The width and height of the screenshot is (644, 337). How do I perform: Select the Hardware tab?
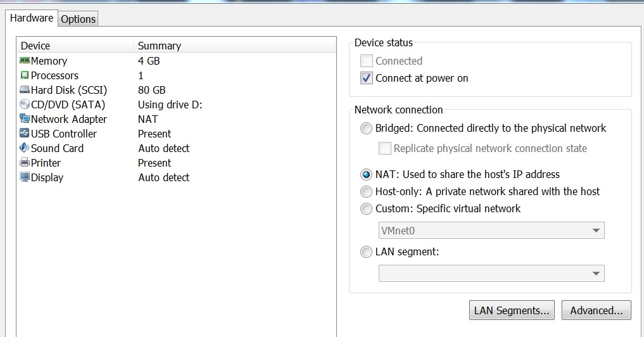pos(32,18)
